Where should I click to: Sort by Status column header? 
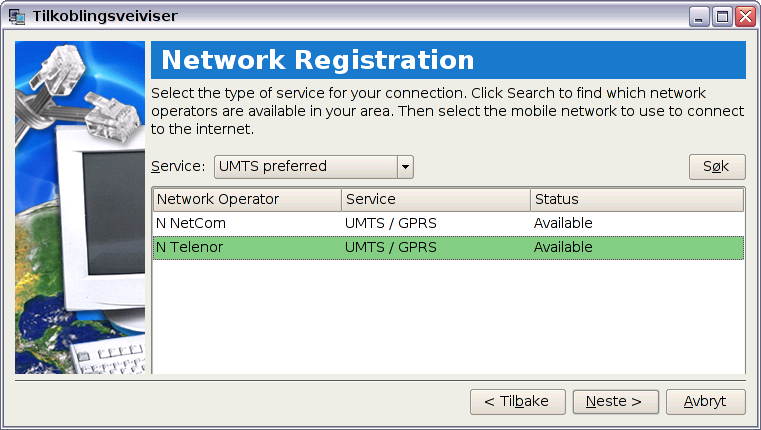(637, 199)
